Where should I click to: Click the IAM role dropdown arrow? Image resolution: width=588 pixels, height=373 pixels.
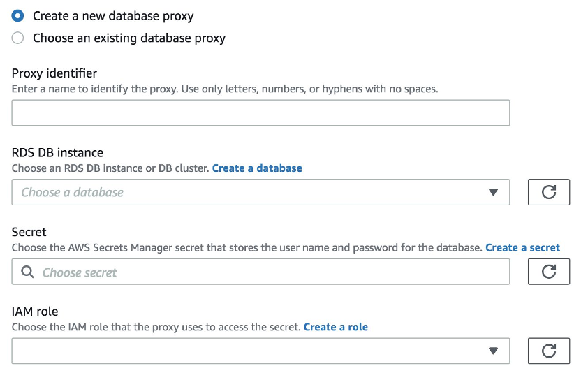tap(493, 351)
